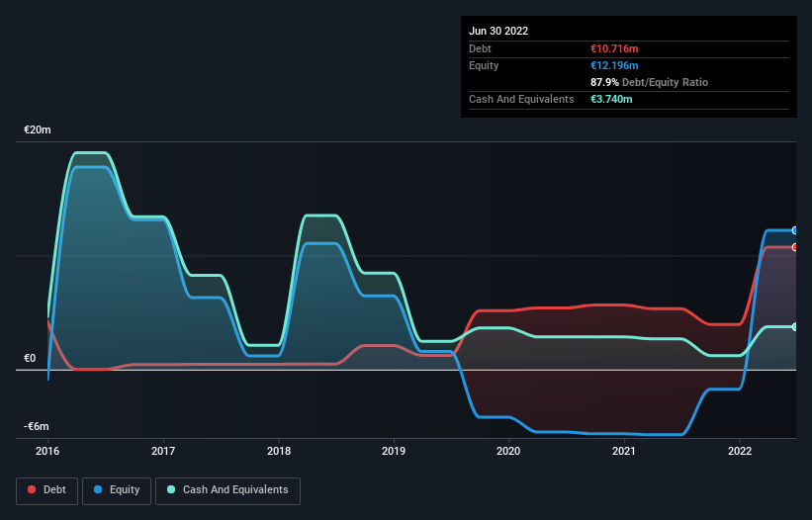Viewport: 812px width, 520px height.
Task: Click the -€6m y-axis label
Action: [37, 426]
